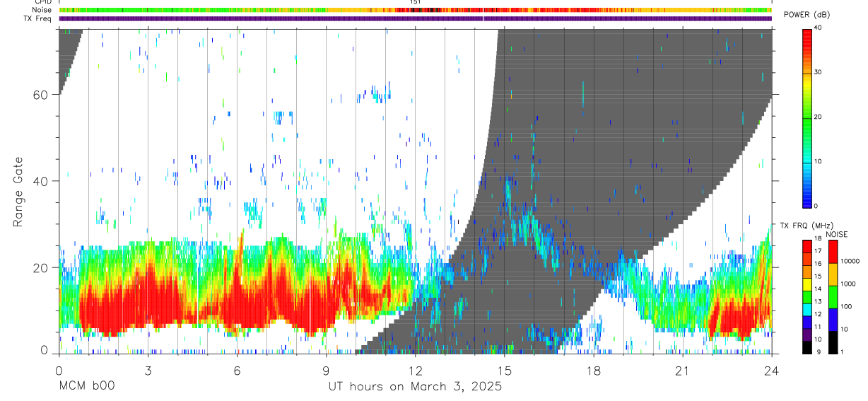Click the 'UT hours on March 3, 2025' label
The height and width of the screenshot is (401, 868).
coord(415,387)
